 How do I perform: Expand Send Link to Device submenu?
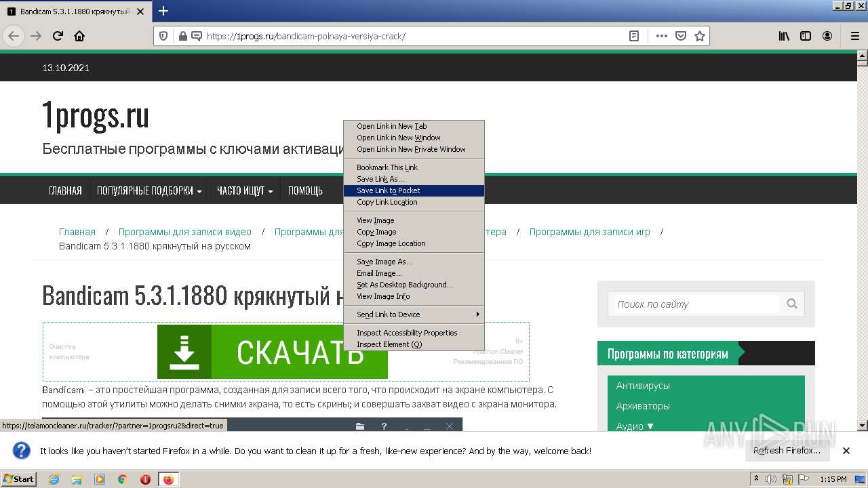click(x=414, y=314)
